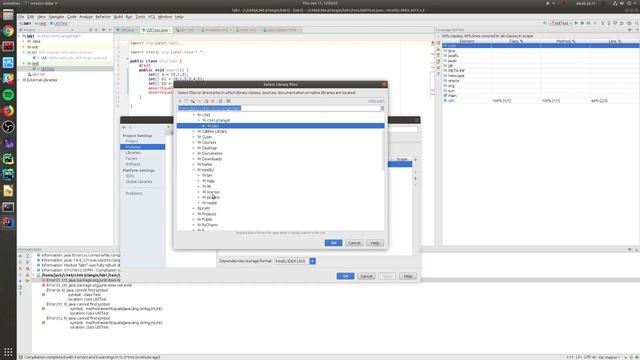This screenshot has height=360, width=640.
Task: Expand the lib folder under IntelliJ
Action: click(x=199, y=186)
